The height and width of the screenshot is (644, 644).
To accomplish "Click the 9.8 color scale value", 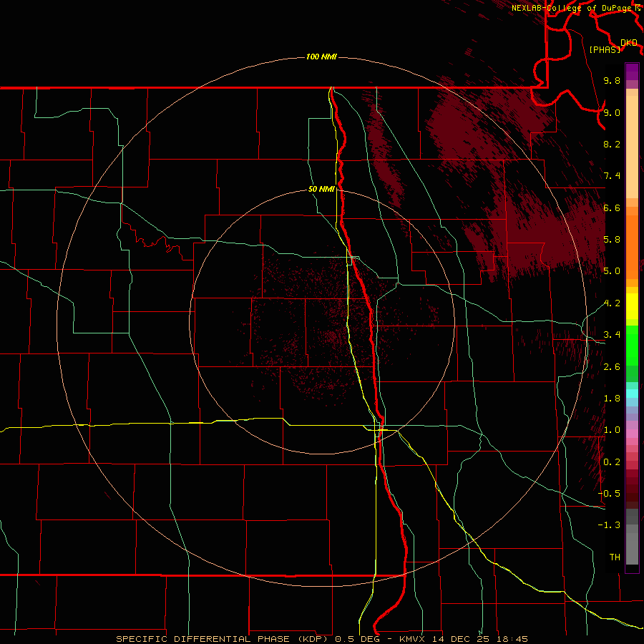I will [612, 80].
